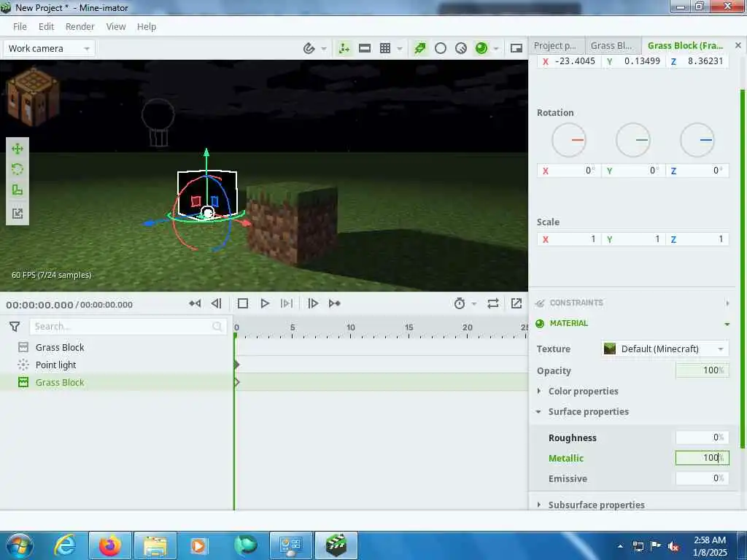Open Texture Default (Minecraft) dropdown
The height and width of the screenshot is (560, 747).
(x=665, y=349)
